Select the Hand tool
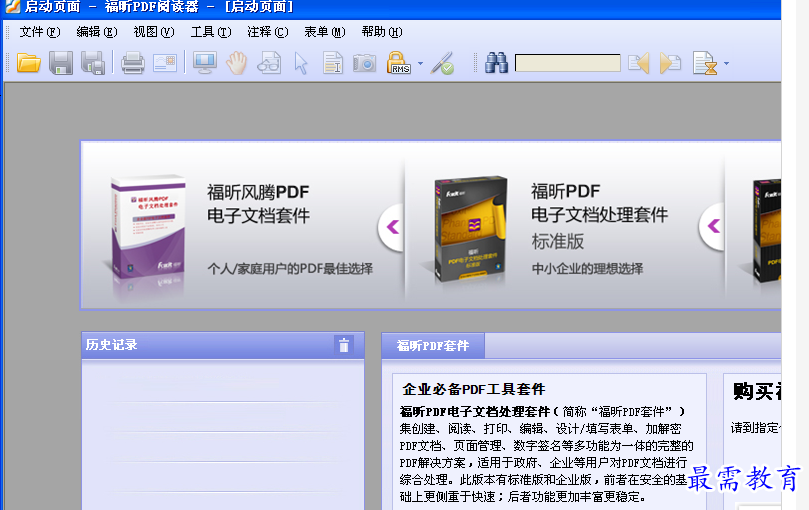 pyautogui.click(x=237, y=63)
